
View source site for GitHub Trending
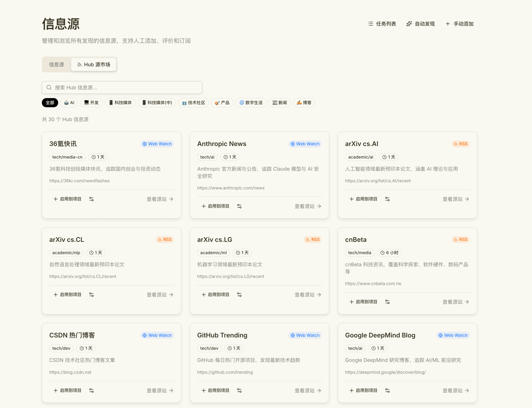[308, 390]
